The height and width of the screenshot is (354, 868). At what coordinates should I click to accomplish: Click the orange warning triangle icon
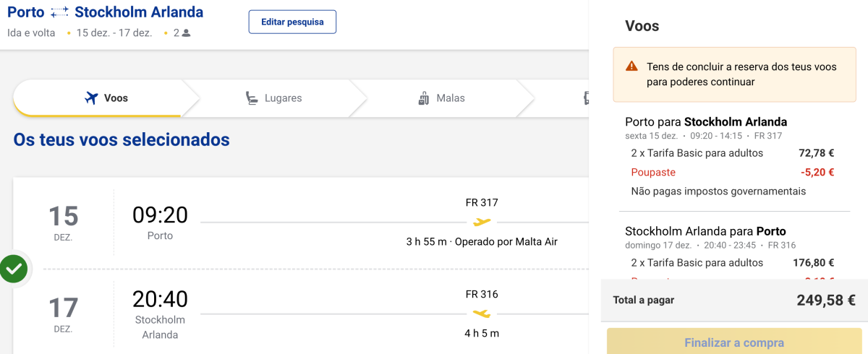pos(632,66)
